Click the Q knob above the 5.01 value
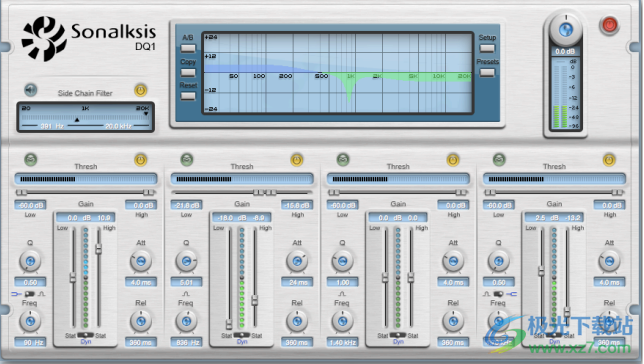 pyautogui.click(x=186, y=261)
